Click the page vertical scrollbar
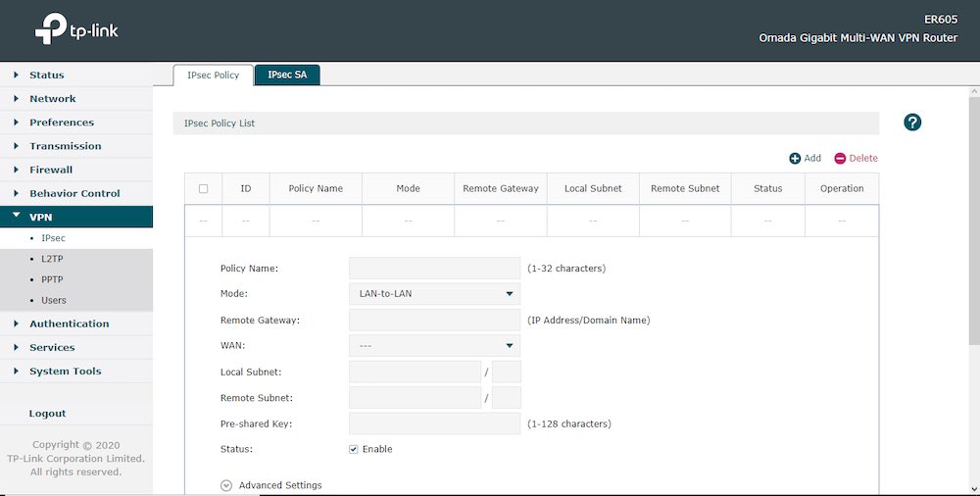The height and width of the screenshot is (496, 980). click(x=973, y=216)
